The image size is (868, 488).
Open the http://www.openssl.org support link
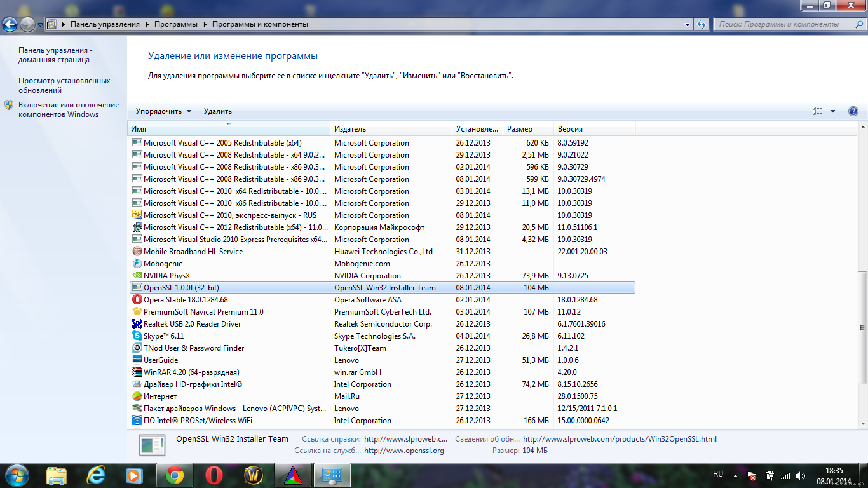coord(404,451)
